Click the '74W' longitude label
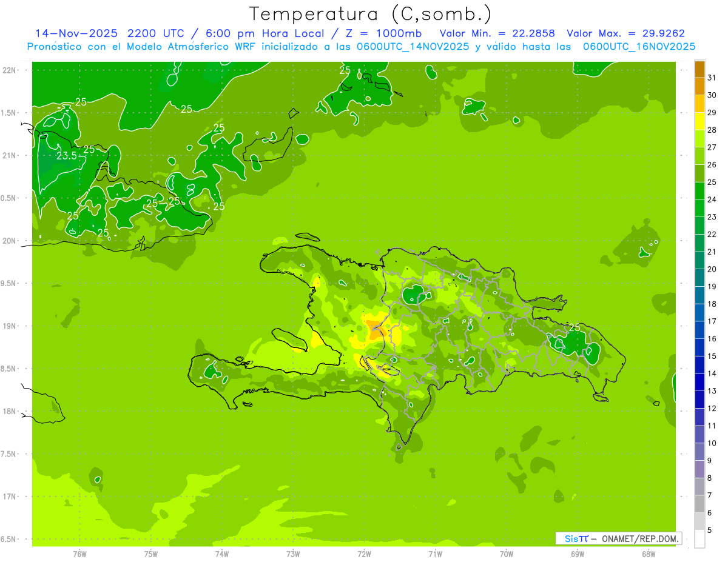This screenshot has width=728, height=562. 222,554
